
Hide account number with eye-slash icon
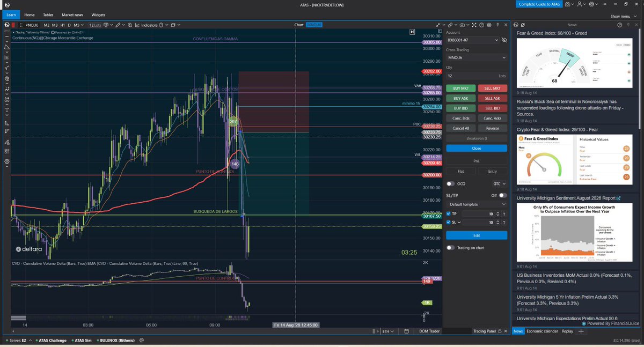click(x=504, y=40)
